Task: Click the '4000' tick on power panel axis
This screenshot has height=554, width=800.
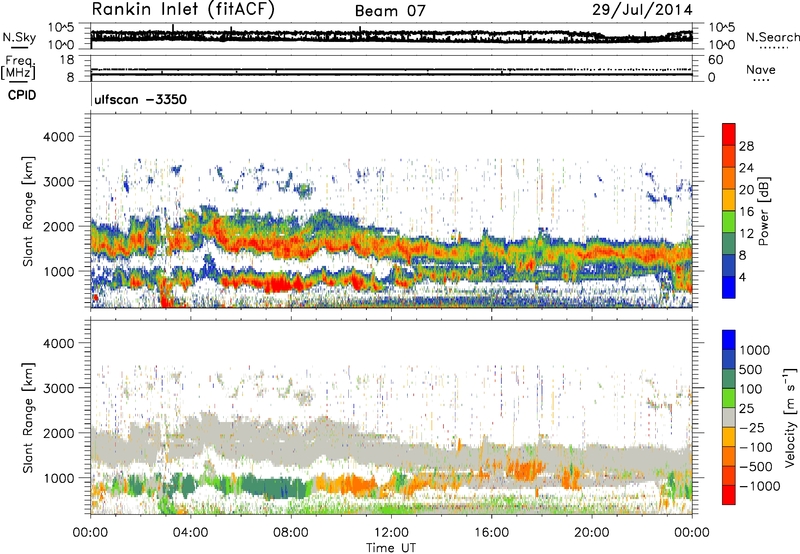Action: (x=59, y=137)
